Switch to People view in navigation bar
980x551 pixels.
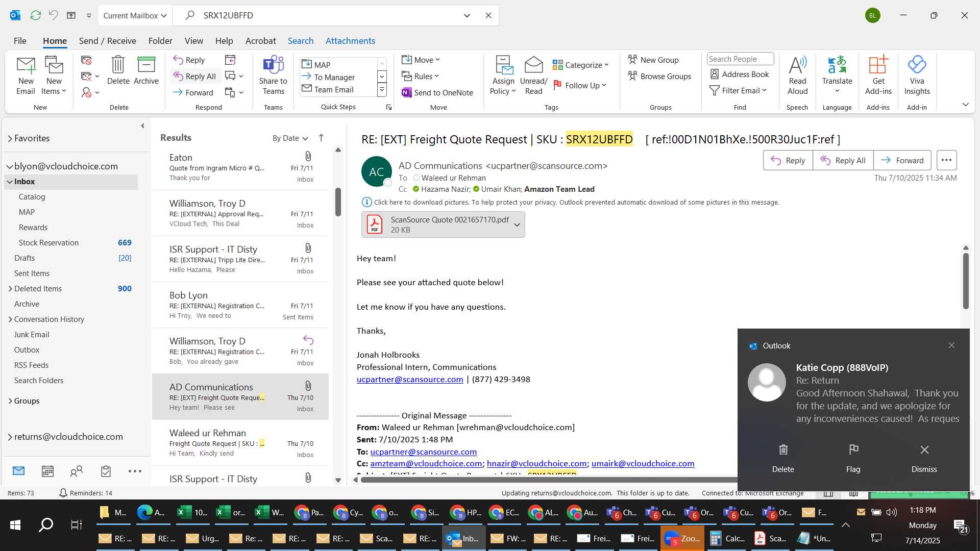tap(77, 471)
